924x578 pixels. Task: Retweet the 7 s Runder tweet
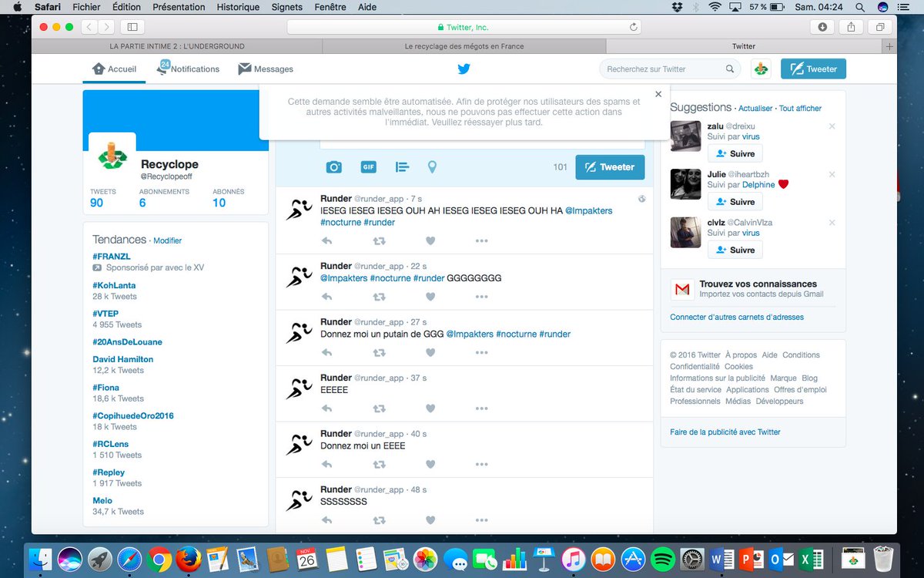[x=379, y=241]
